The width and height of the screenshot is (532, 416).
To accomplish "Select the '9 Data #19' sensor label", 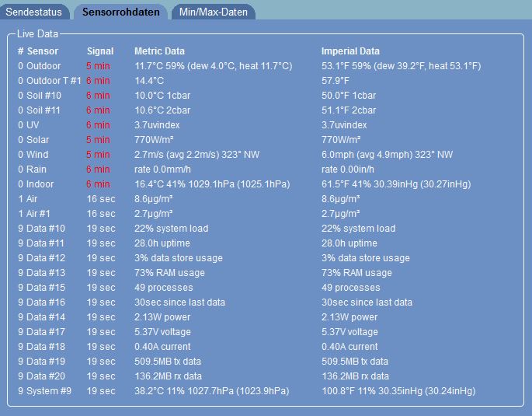I will coord(41,362).
